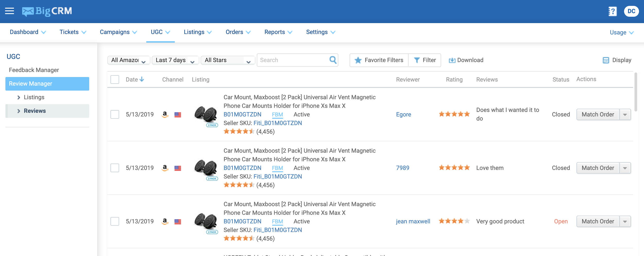Click the Favorite Filters button
This screenshot has width=644, height=256.
(x=379, y=60)
